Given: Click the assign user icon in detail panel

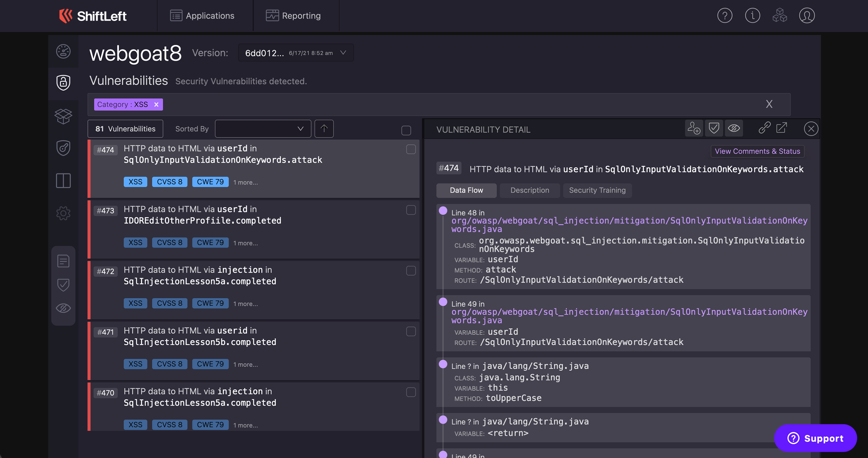Looking at the screenshot, I should tap(694, 129).
